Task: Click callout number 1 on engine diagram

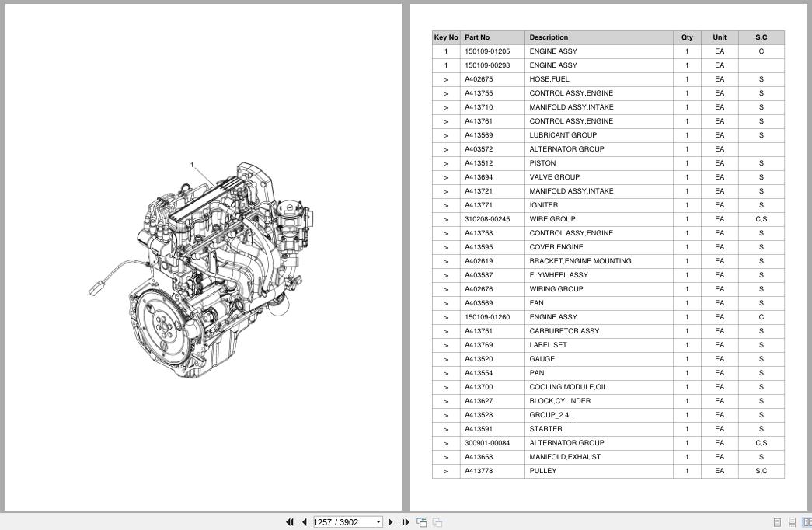Action: tap(192, 166)
